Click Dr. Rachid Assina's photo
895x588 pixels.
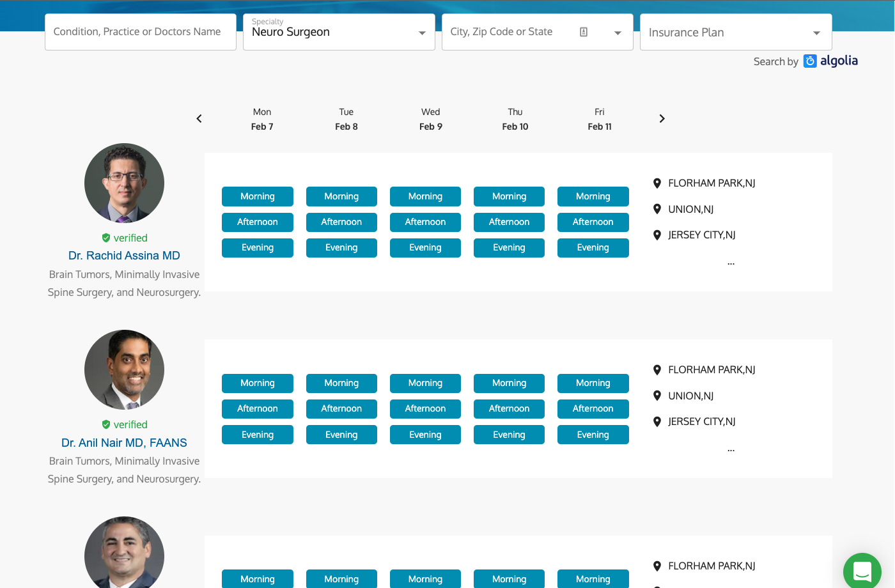pyautogui.click(x=124, y=183)
